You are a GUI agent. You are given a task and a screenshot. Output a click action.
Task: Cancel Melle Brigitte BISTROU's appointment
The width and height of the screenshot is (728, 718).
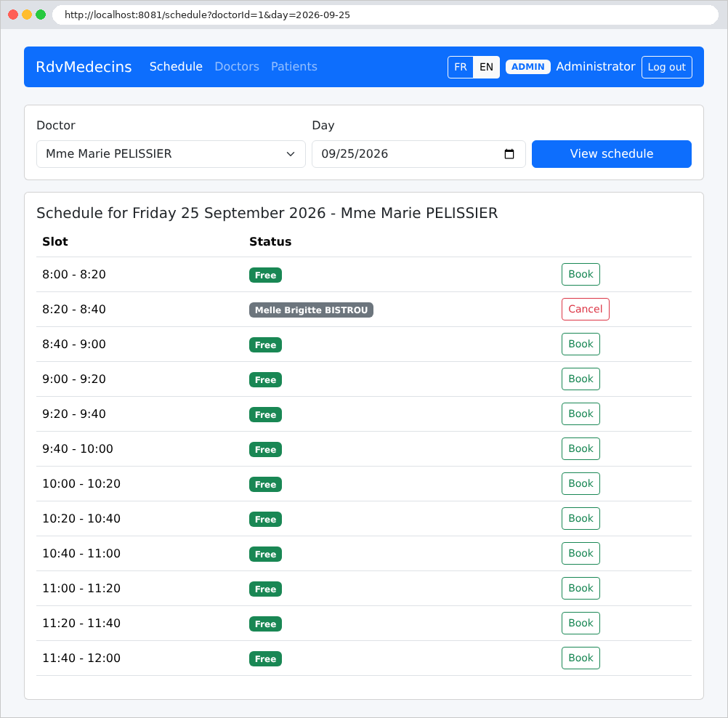(585, 309)
